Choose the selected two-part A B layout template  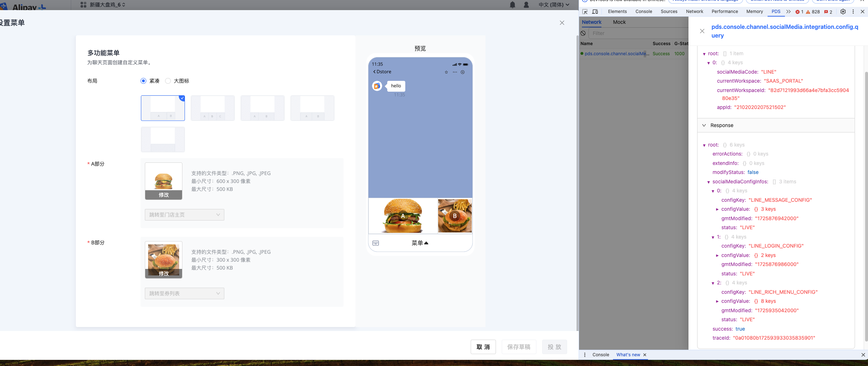pos(163,108)
